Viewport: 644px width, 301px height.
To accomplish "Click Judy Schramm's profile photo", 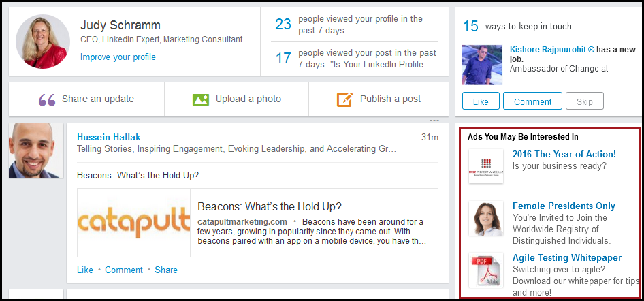I will [43, 42].
